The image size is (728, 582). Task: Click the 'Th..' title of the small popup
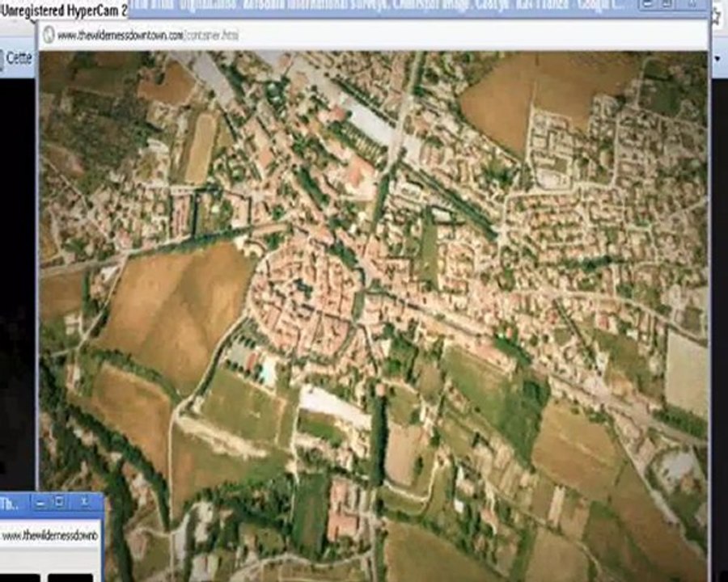[8, 504]
